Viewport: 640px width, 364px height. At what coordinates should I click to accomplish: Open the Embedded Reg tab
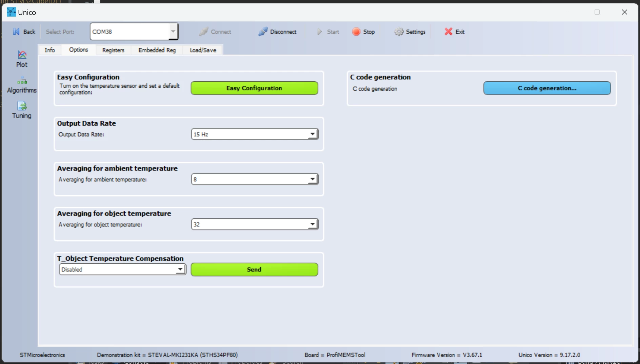click(x=157, y=50)
